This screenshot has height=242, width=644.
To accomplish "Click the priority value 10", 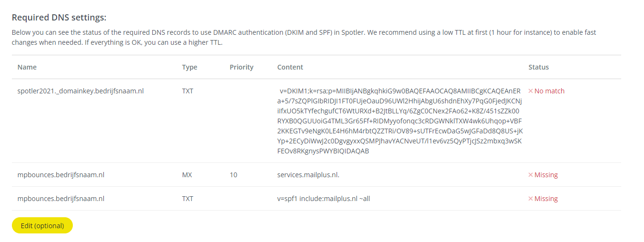I will (233, 175).
